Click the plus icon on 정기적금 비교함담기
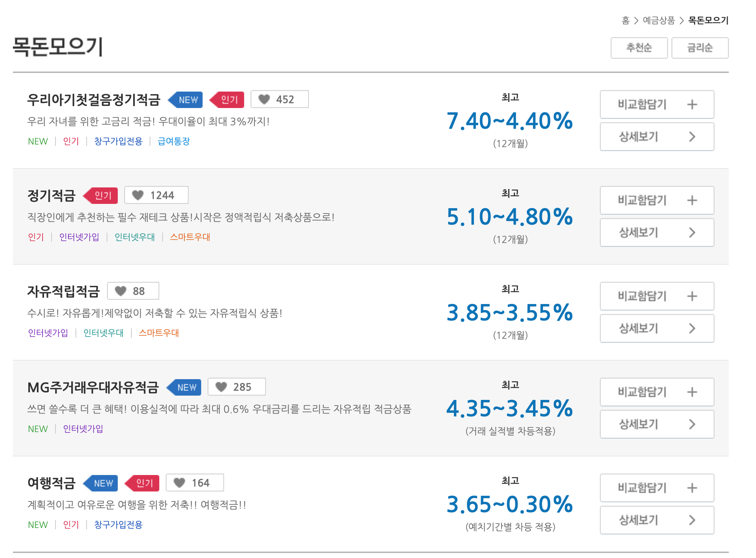Screen dimensions: 756x558 click(x=692, y=200)
